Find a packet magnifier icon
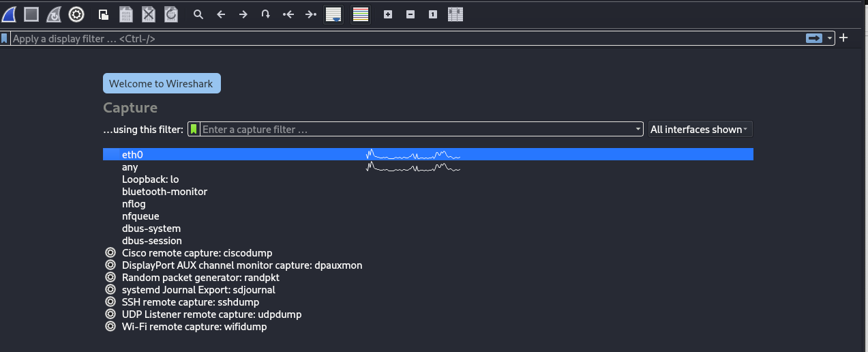868x352 pixels. click(198, 14)
